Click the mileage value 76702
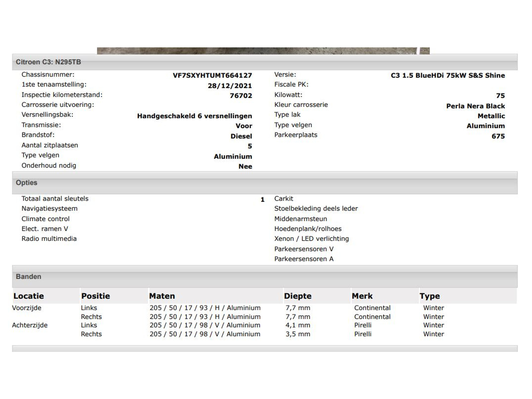 (x=241, y=96)
